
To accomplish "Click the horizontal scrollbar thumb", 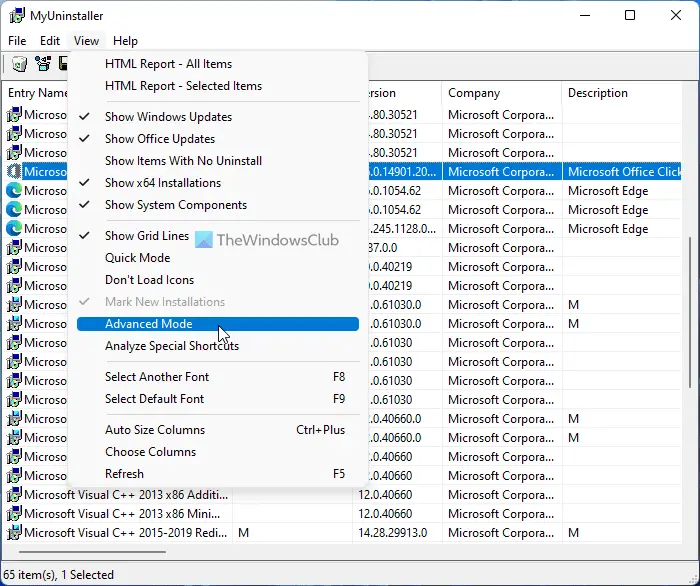I will click(92, 552).
